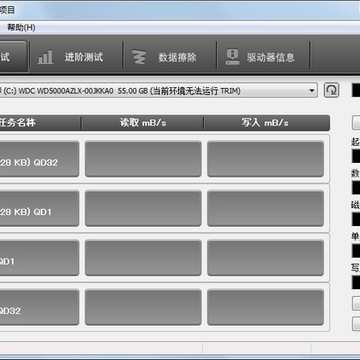Click write result box in third QD1 row
The image size is (360, 360).
pyautogui.click(x=266, y=258)
